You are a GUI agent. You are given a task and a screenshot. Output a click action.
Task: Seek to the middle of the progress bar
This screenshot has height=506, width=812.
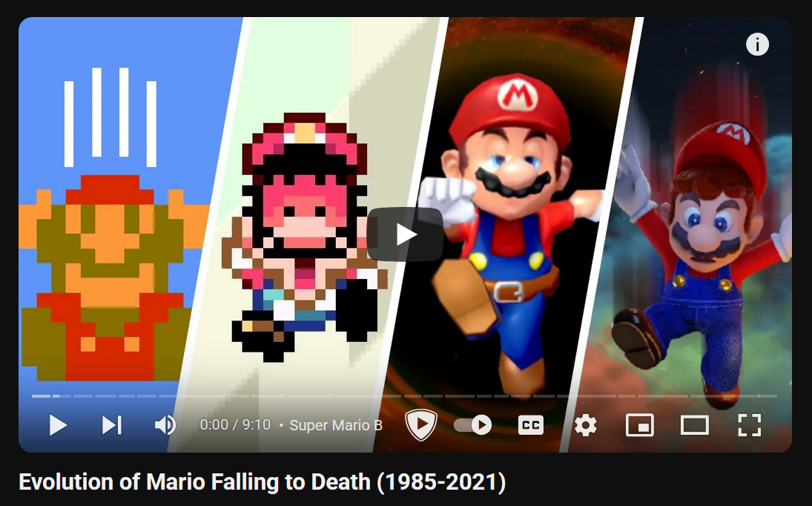coord(404,396)
